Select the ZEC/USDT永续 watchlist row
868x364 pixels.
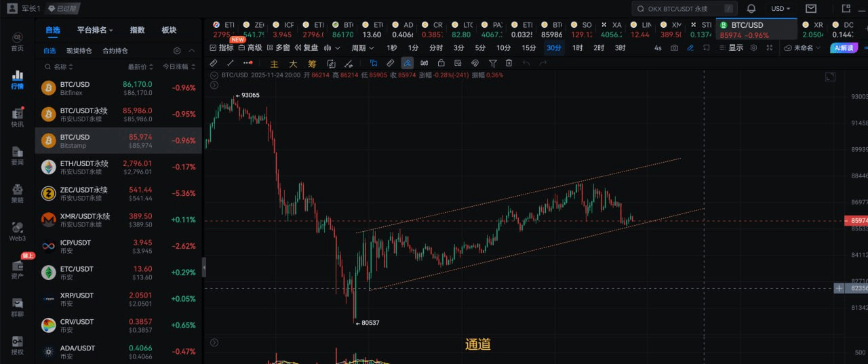pyautogui.click(x=119, y=194)
